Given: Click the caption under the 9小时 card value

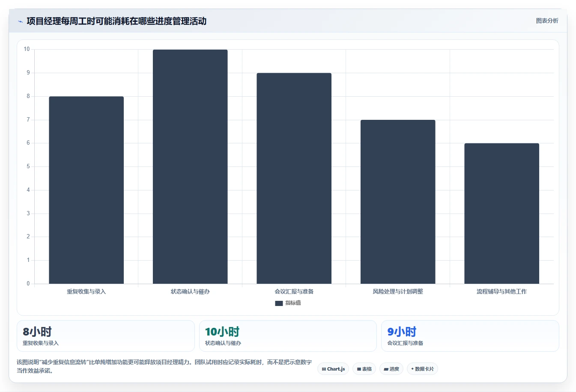Looking at the screenshot, I should (405, 343).
